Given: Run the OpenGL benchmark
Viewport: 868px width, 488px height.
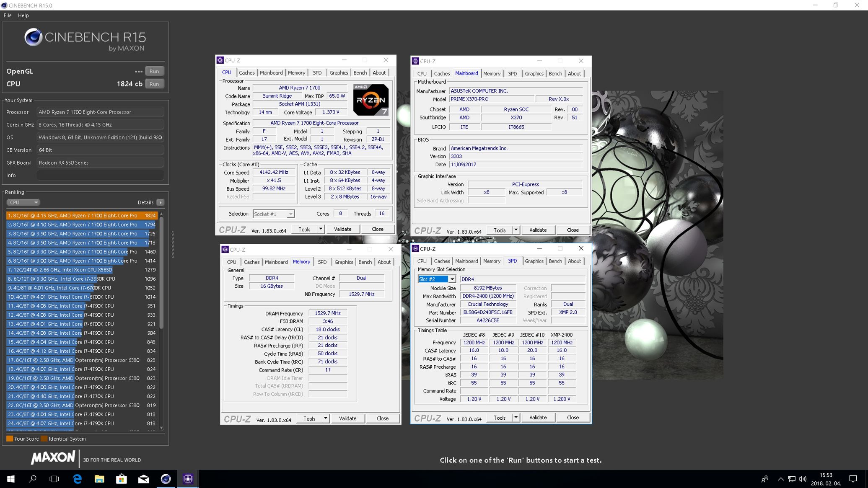Looking at the screenshot, I should (154, 71).
